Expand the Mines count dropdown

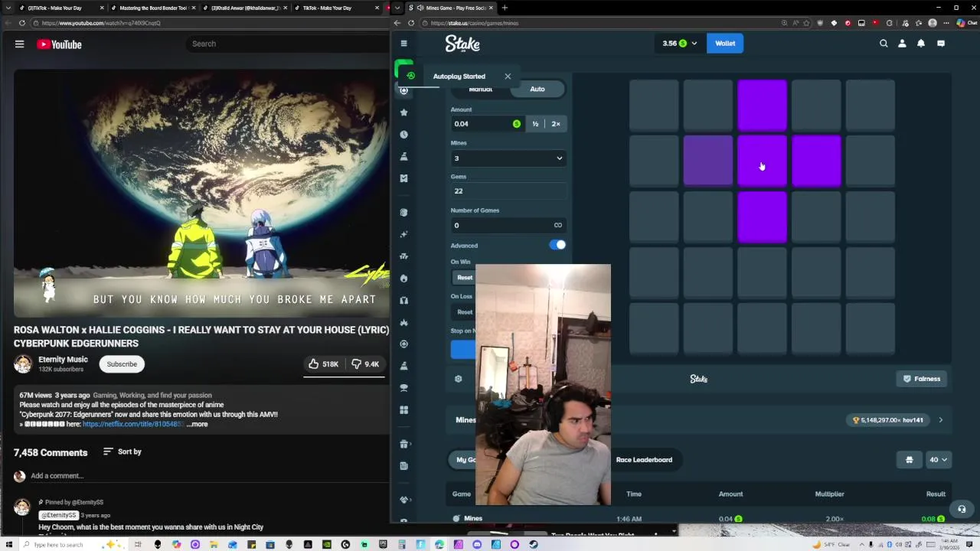(x=508, y=158)
